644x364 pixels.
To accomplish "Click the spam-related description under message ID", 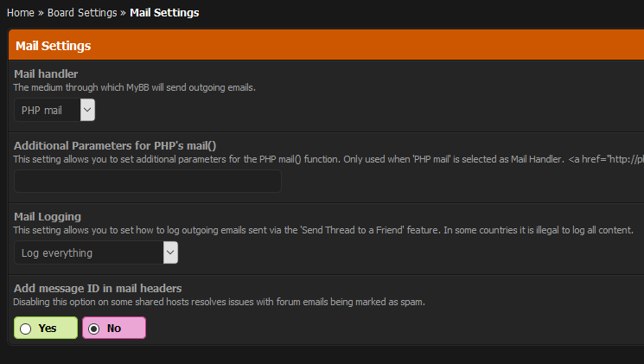I will pyautogui.click(x=219, y=302).
